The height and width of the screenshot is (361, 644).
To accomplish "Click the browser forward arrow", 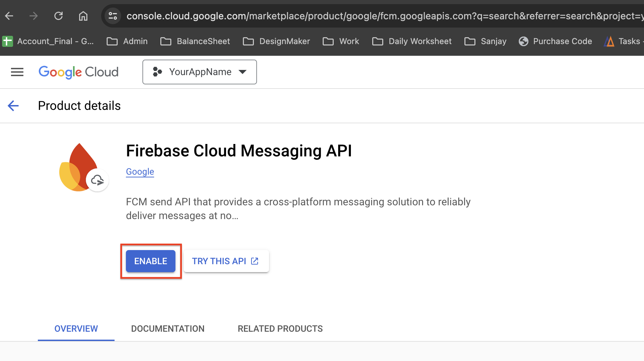I will 33,16.
